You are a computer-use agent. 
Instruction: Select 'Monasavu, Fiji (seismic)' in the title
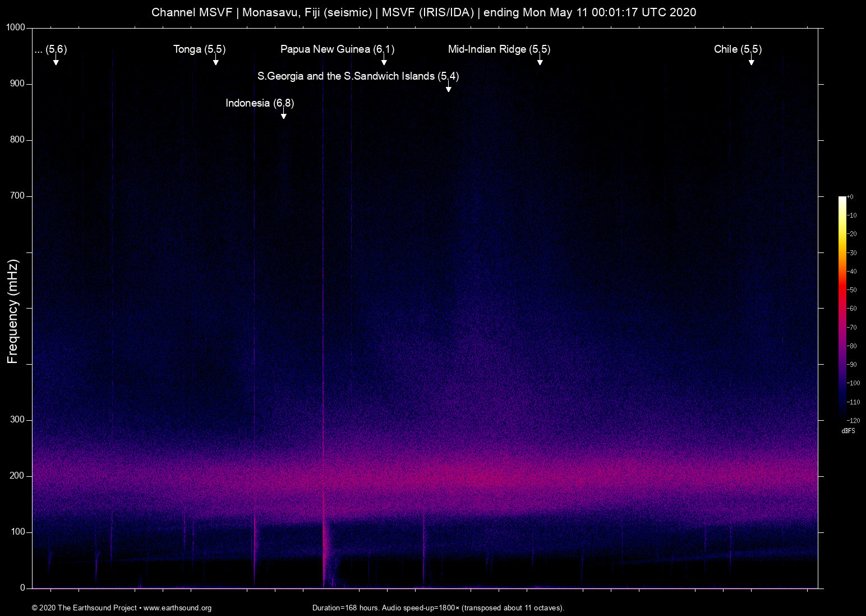(307, 12)
